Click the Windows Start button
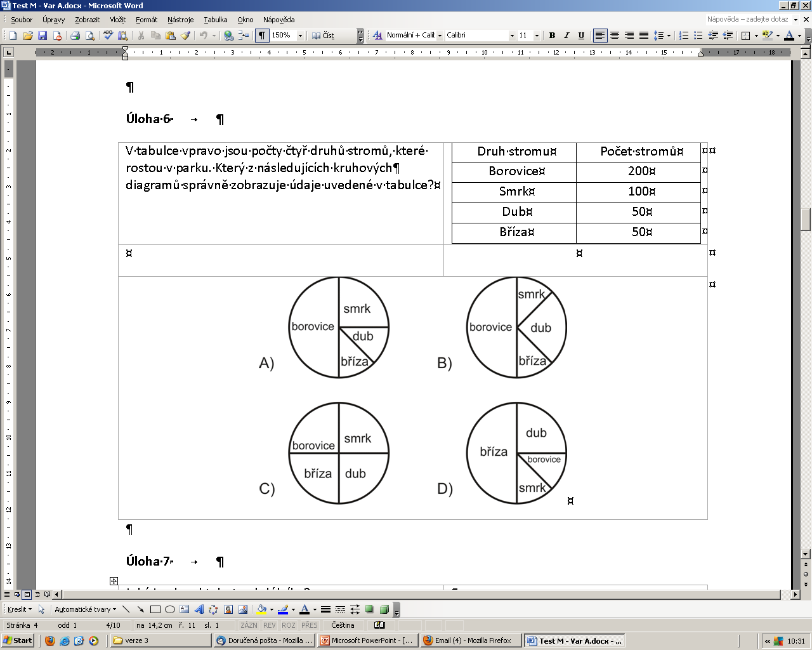 pos(18,640)
